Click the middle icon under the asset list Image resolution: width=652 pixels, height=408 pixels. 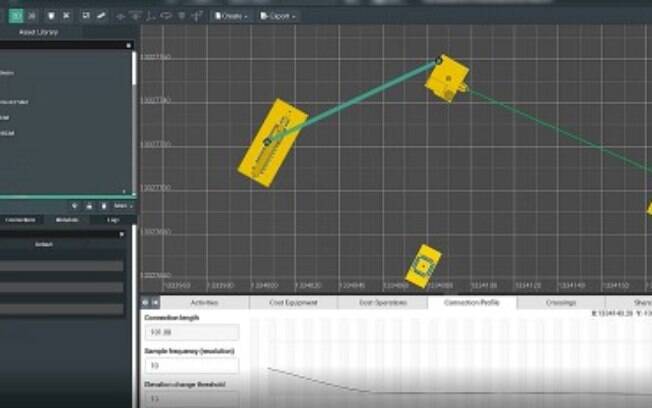click(x=89, y=206)
